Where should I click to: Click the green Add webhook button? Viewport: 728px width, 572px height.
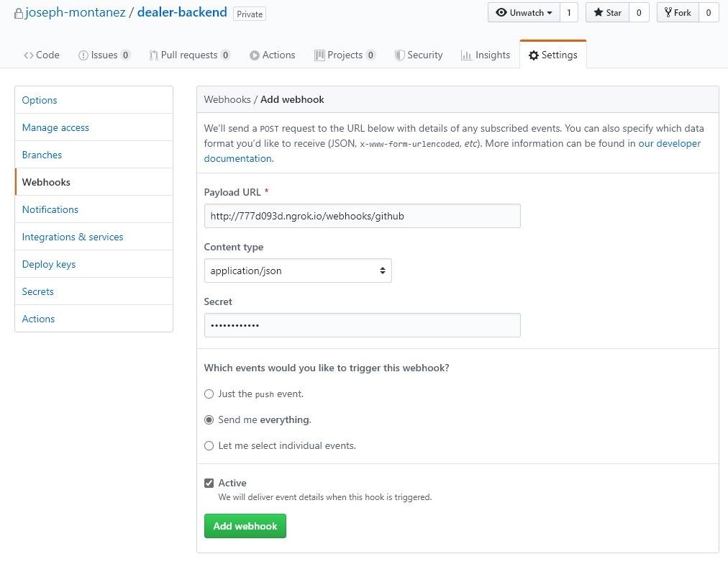[x=245, y=527]
